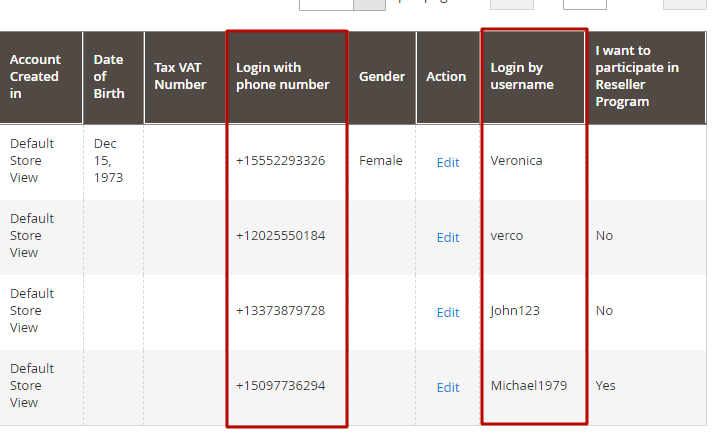This screenshot has width=715, height=444.
Task: Click the Action column header
Action: (446, 77)
